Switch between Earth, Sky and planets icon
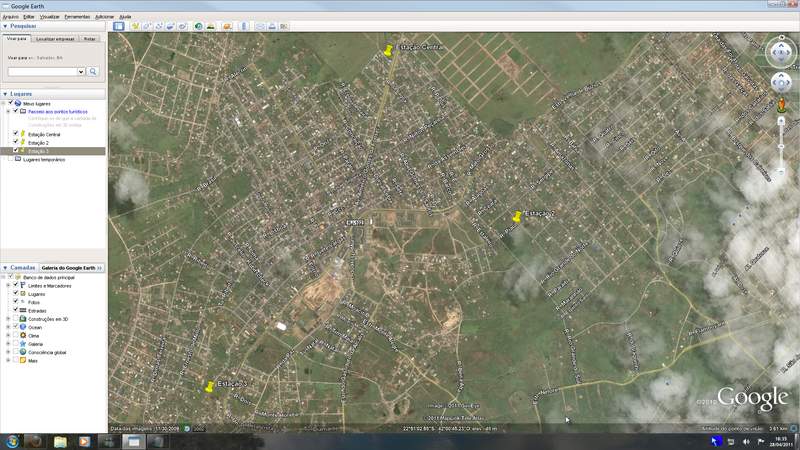 click(x=227, y=26)
